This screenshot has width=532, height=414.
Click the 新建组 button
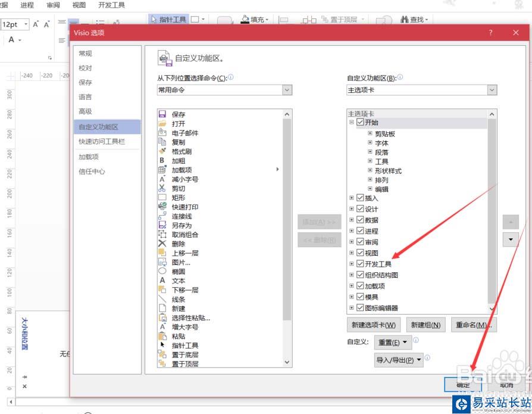coord(426,325)
